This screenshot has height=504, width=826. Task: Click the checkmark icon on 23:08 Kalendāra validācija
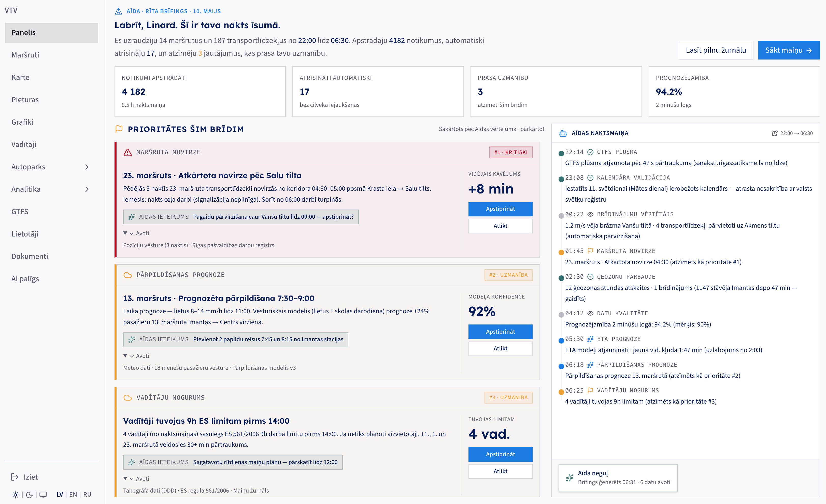click(x=590, y=178)
